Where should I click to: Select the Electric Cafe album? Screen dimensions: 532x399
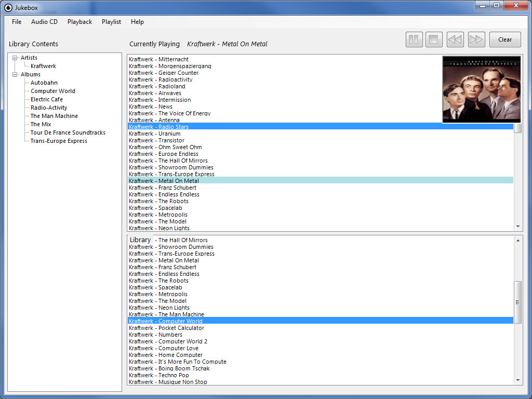click(46, 99)
